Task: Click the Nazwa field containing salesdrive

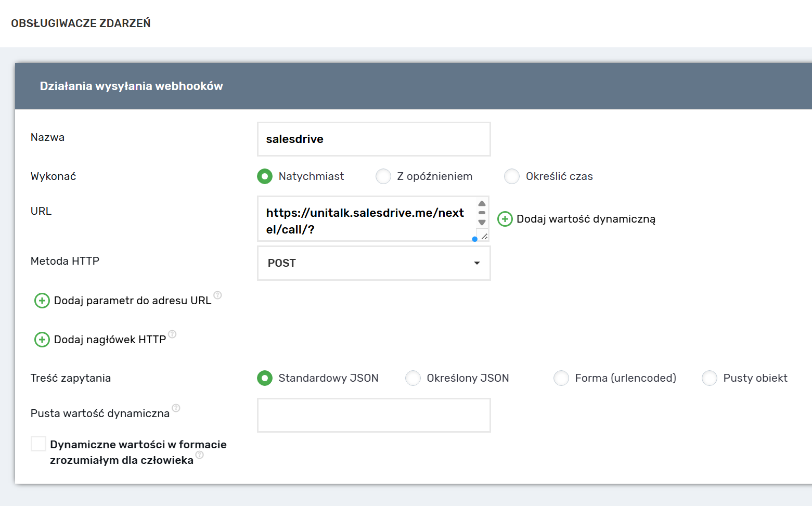Action: point(373,139)
